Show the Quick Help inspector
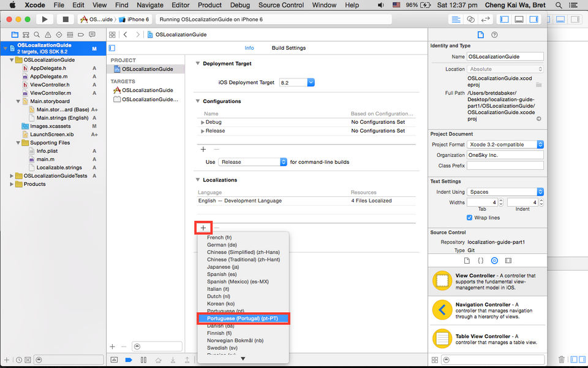Image resolution: width=588 pixels, height=368 pixels. pyautogui.click(x=494, y=34)
